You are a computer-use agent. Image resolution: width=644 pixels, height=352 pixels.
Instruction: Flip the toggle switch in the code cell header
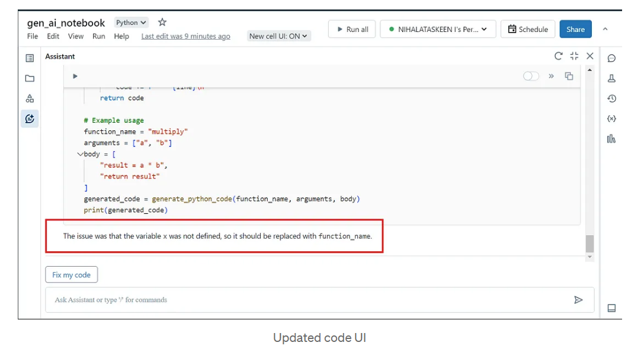click(x=531, y=76)
